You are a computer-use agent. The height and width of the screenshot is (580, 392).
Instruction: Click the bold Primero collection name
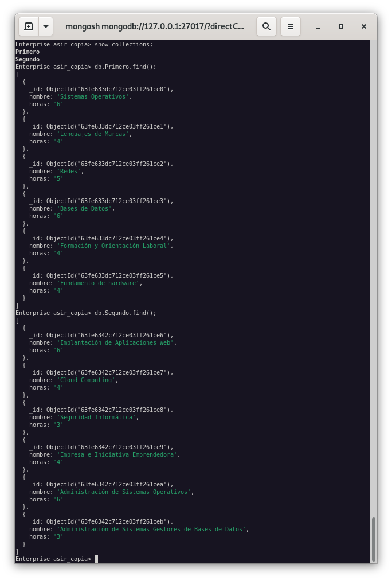click(28, 52)
